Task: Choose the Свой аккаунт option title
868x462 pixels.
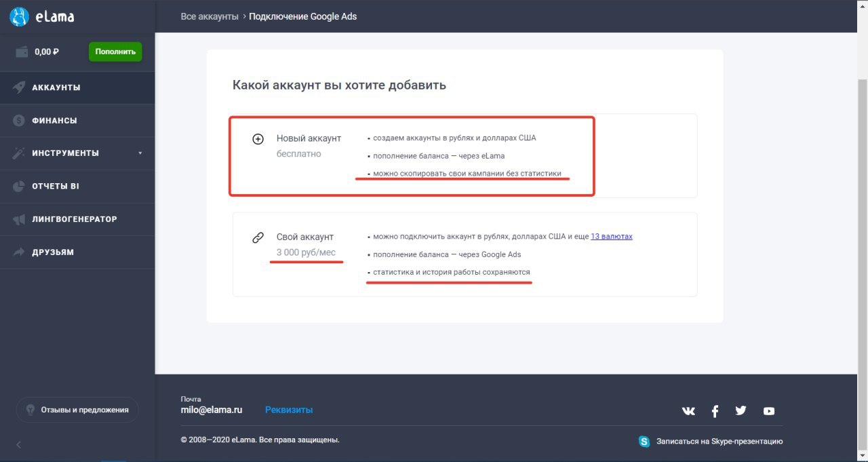Action: pyautogui.click(x=305, y=237)
